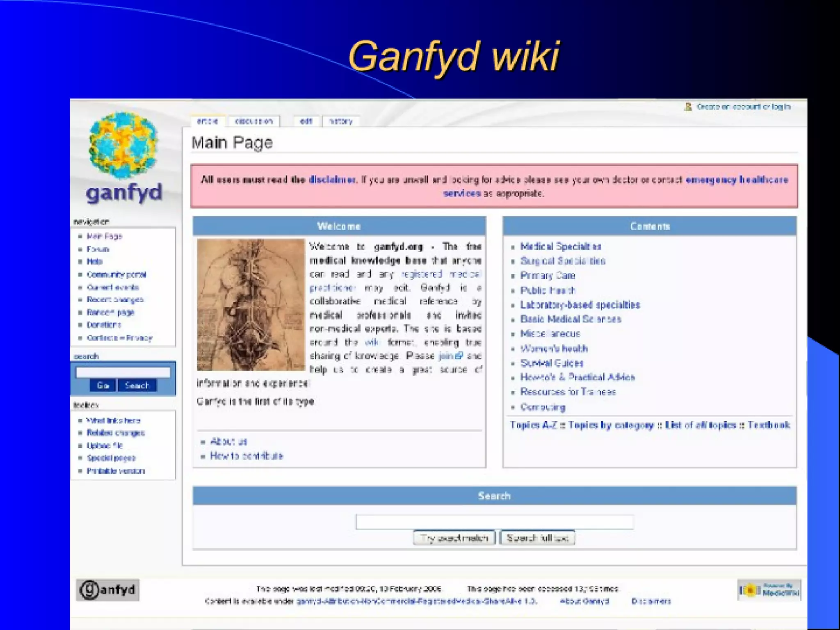Open Upload file in toolbox

click(x=105, y=445)
